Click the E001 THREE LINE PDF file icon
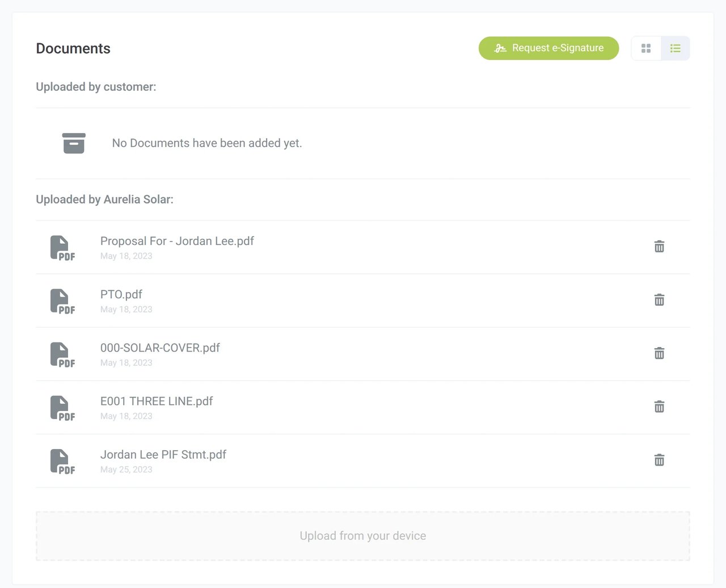 pos(62,408)
